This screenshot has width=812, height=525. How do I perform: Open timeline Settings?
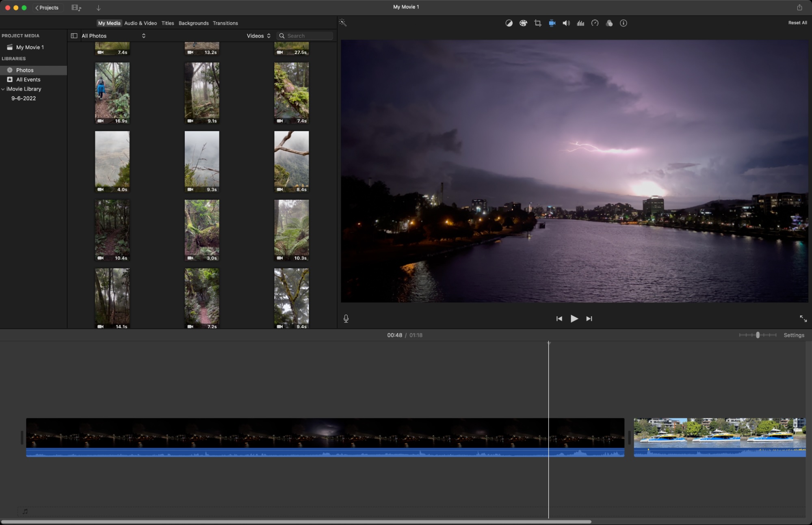(794, 335)
